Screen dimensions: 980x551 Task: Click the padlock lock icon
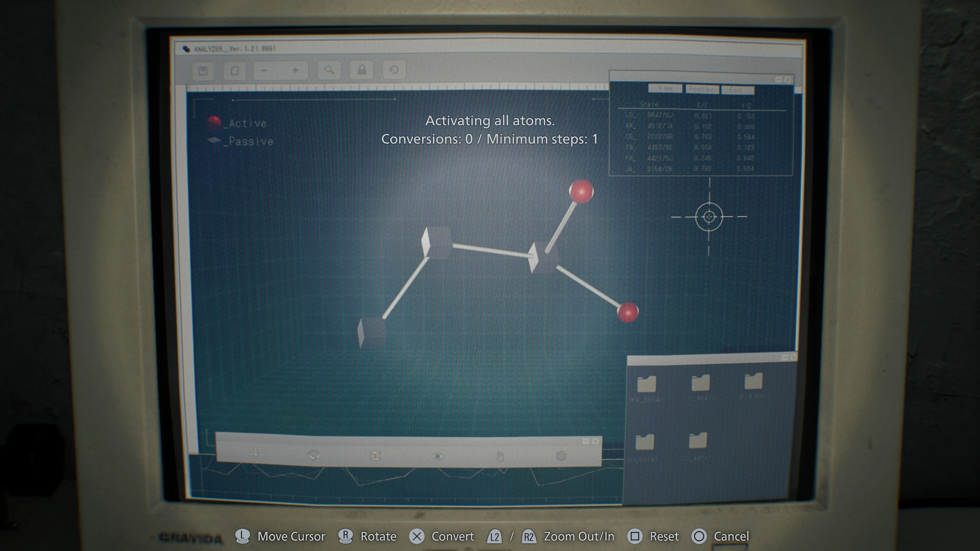[x=361, y=70]
